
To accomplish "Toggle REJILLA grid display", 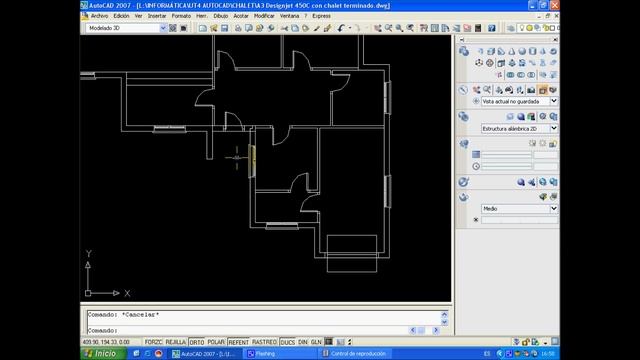I will [x=176, y=342].
